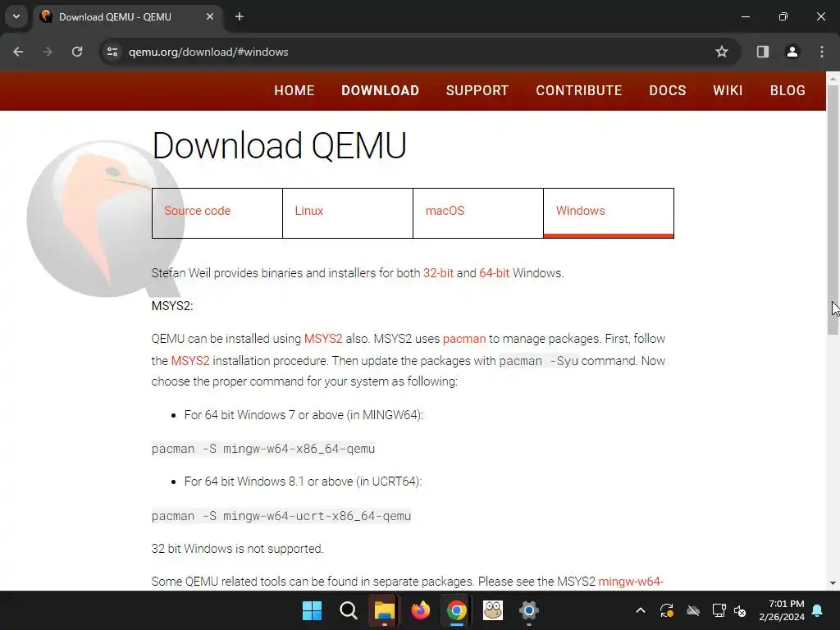Open the CONTRIBUTE page

click(579, 90)
